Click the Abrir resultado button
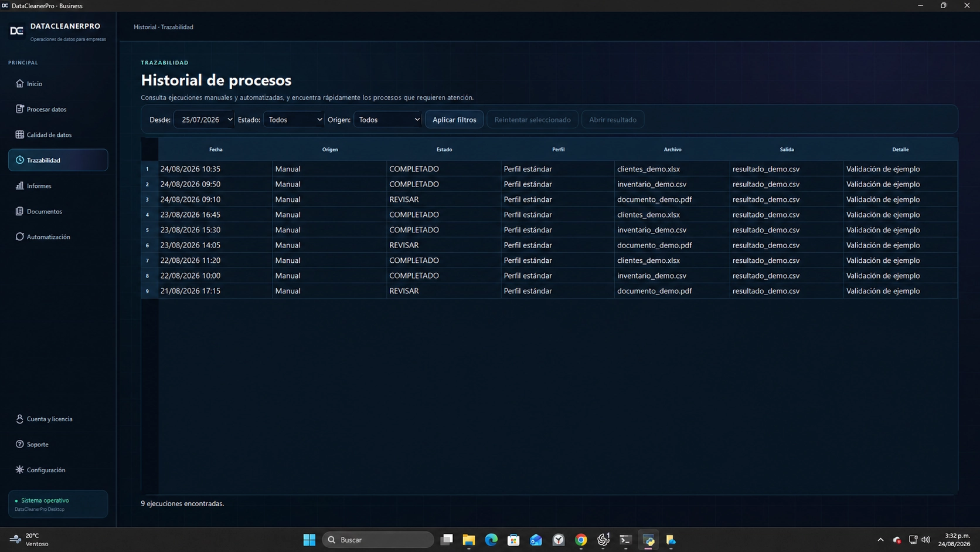Screen dimensions: 980x552 tap(612, 120)
